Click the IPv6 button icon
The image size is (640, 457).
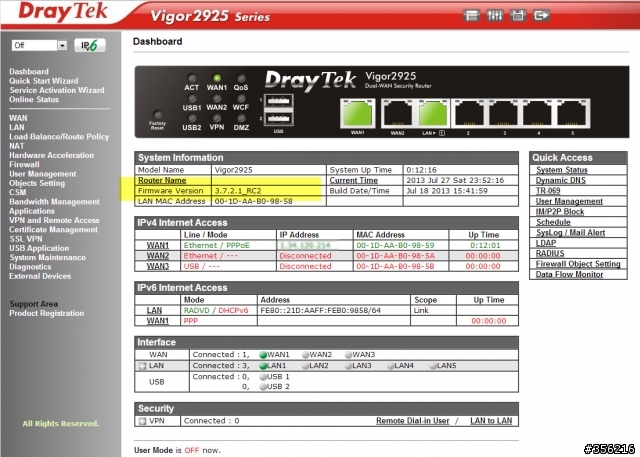[x=90, y=45]
